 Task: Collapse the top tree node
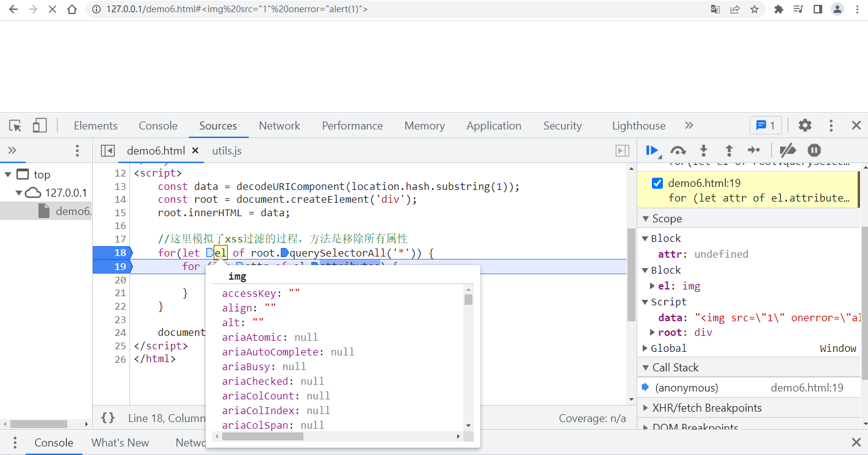click(x=8, y=175)
